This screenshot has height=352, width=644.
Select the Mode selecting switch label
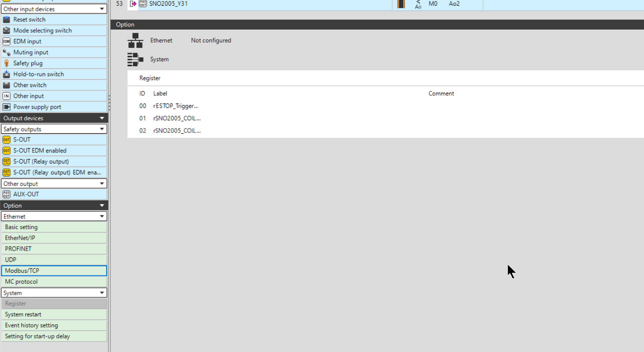(x=43, y=30)
